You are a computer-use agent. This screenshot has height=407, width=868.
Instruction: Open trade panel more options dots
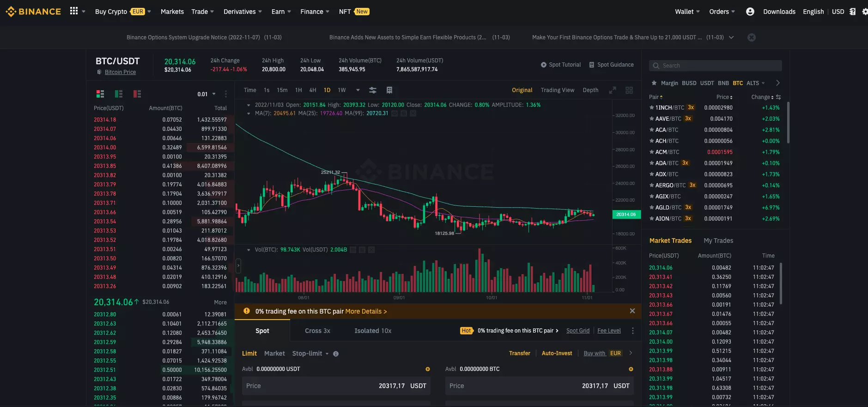[633, 331]
